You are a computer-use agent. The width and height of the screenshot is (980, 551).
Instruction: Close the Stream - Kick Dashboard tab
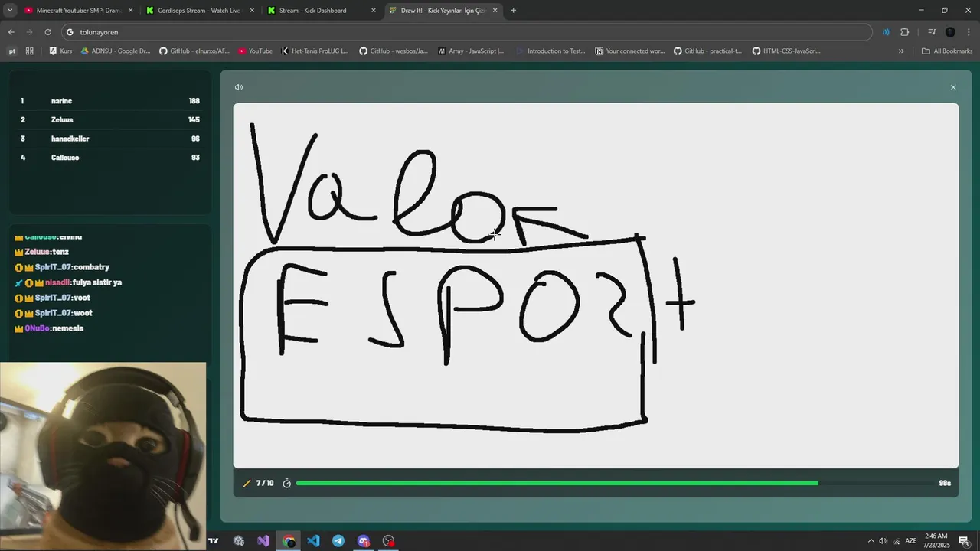374,11
